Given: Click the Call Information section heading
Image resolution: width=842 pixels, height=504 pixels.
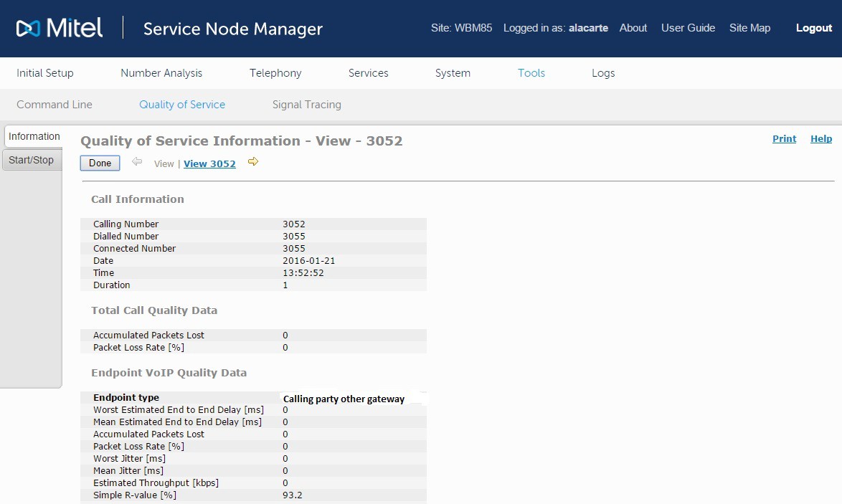Looking at the screenshot, I should pos(138,199).
